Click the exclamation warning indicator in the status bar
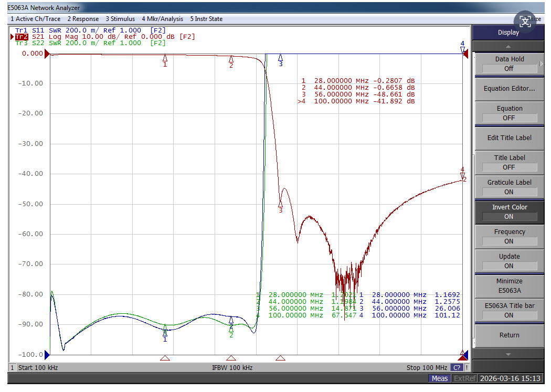The image size is (551, 392). coord(467,368)
